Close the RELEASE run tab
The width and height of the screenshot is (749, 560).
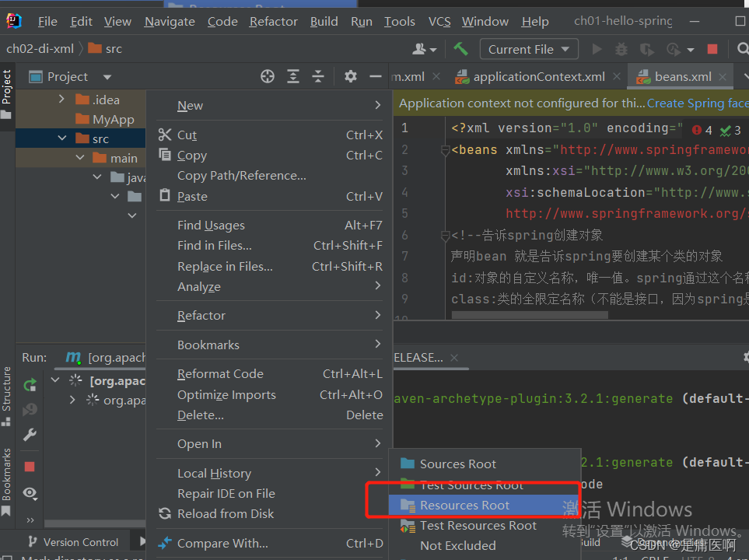click(454, 358)
